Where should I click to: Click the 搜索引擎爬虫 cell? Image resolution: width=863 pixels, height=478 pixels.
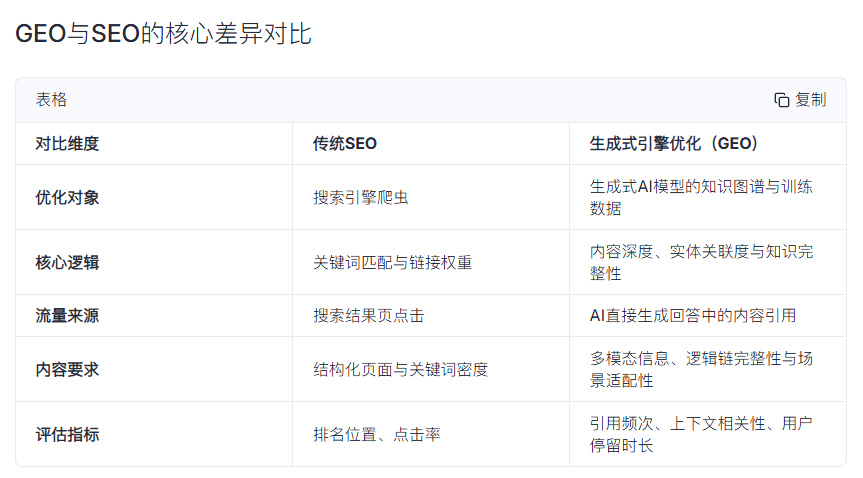tap(360, 197)
